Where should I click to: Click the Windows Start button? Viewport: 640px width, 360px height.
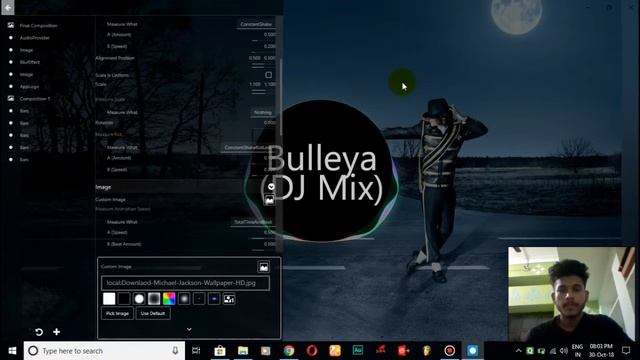[x=12, y=351]
